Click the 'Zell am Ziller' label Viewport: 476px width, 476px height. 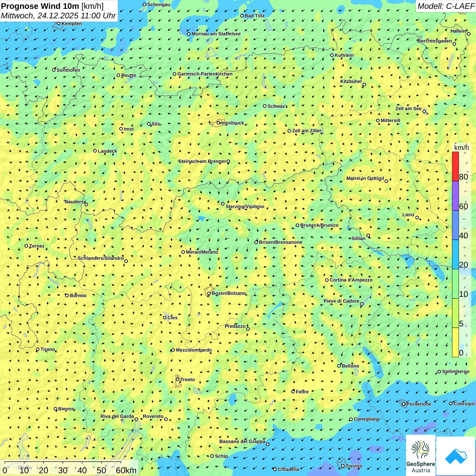coord(307,131)
